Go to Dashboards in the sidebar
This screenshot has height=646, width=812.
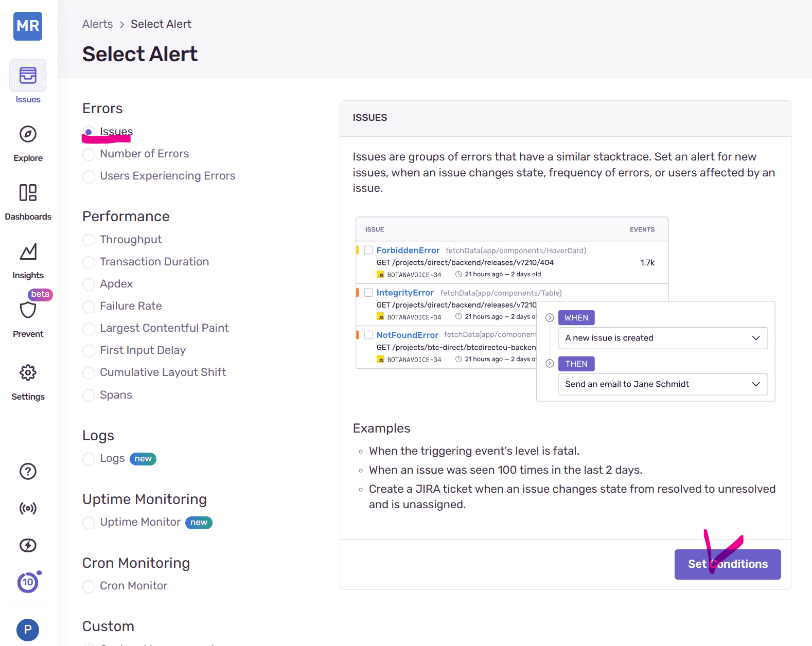pyautogui.click(x=28, y=193)
